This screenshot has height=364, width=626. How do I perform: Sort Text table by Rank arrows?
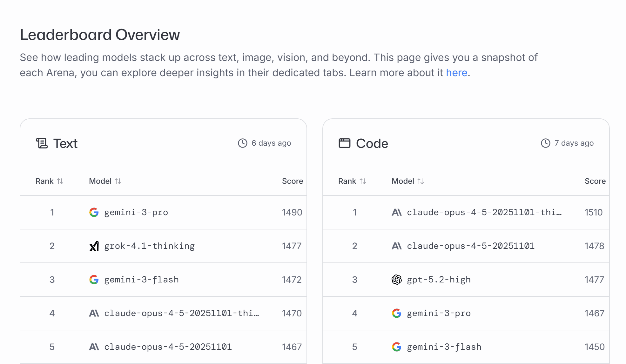pyautogui.click(x=60, y=181)
